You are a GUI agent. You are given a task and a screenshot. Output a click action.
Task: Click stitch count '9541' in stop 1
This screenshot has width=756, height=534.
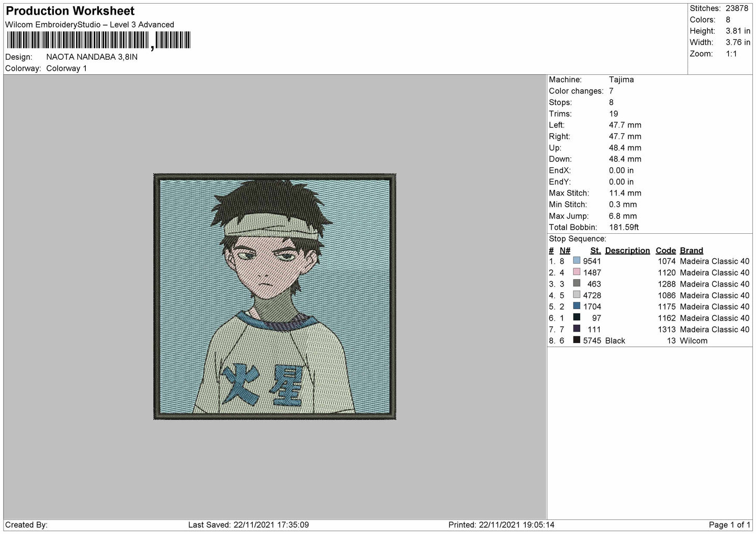click(592, 262)
